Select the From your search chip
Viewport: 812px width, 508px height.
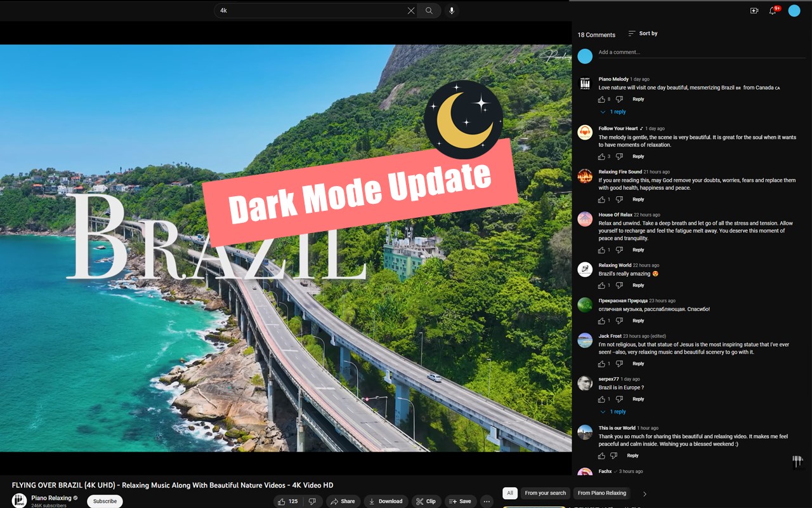[545, 493]
